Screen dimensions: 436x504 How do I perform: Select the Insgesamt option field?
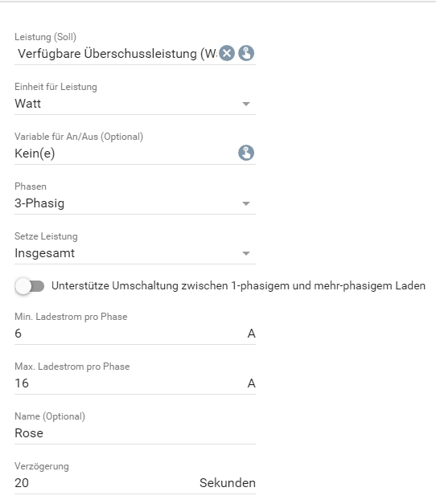coord(135,253)
